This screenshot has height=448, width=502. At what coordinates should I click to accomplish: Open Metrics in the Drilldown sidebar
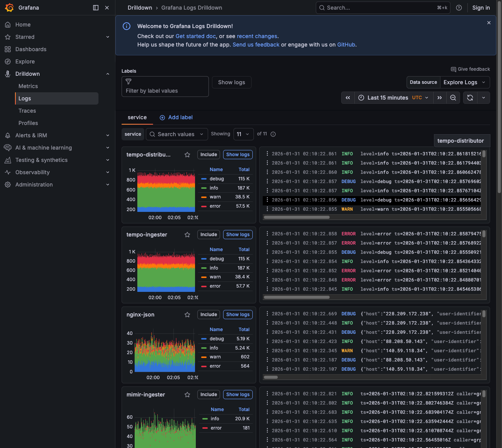pos(28,86)
